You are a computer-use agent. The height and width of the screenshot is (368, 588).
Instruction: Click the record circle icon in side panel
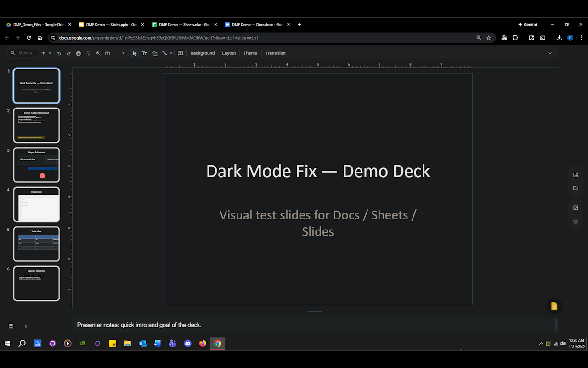click(576, 221)
